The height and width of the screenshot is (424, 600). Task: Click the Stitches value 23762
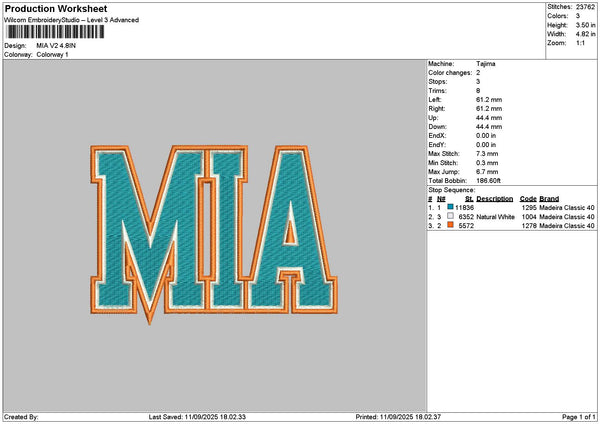pyautogui.click(x=585, y=7)
